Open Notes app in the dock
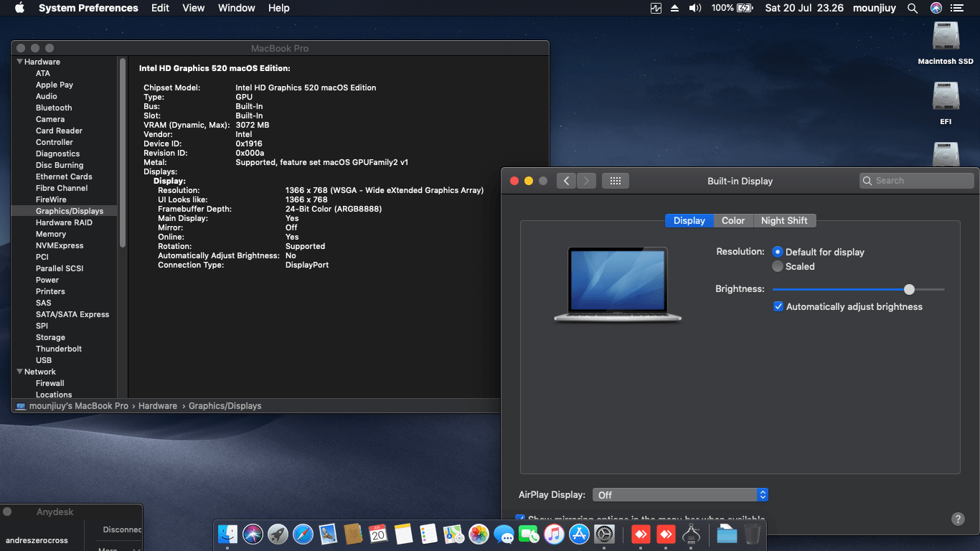The height and width of the screenshot is (551, 980). tap(403, 534)
